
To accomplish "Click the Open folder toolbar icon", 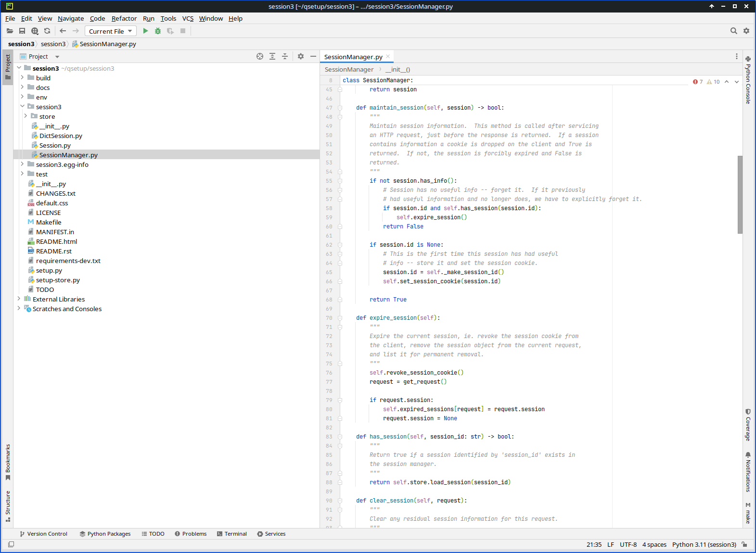I will (10, 31).
